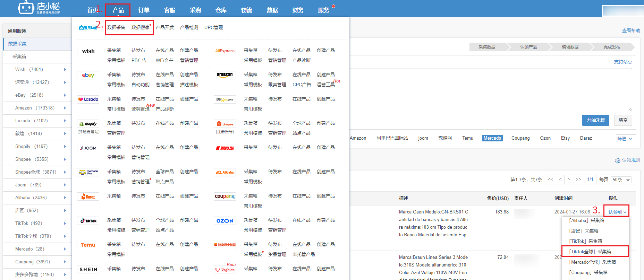Image resolution: width=644 pixels, height=280 pixels.
Task: Go to last page (>>) button
Action: [578, 180]
